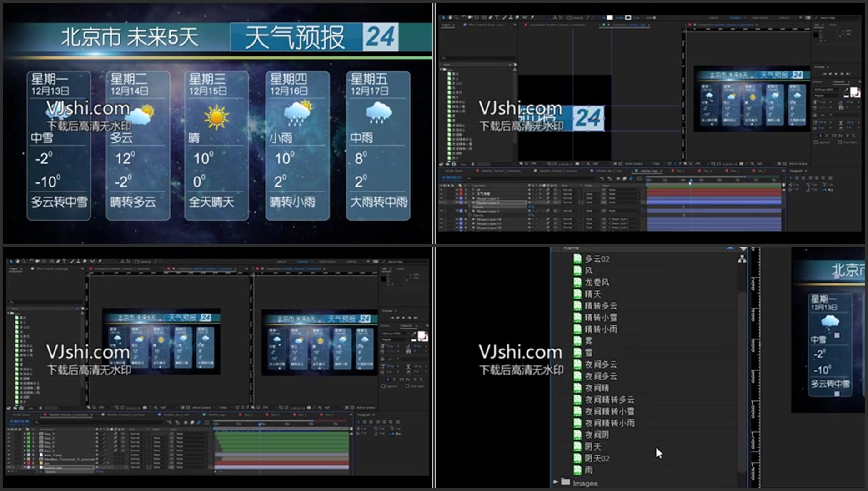
Task: Click the sun-and-cloud icon above 多云
Action: 140,114
